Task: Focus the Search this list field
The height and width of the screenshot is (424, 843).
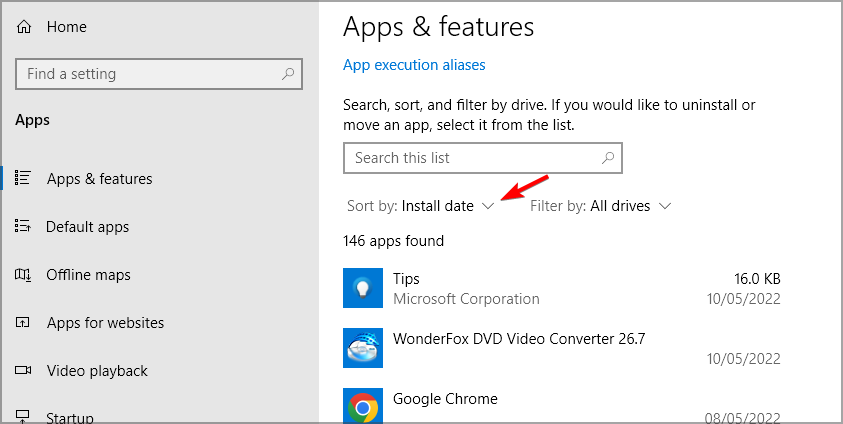Action: pos(470,158)
